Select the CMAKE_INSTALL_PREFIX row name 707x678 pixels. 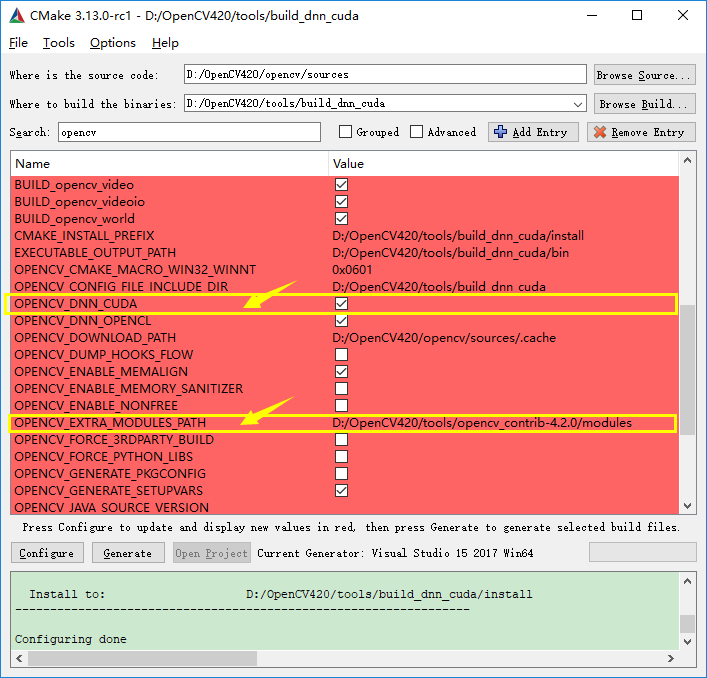(84, 235)
